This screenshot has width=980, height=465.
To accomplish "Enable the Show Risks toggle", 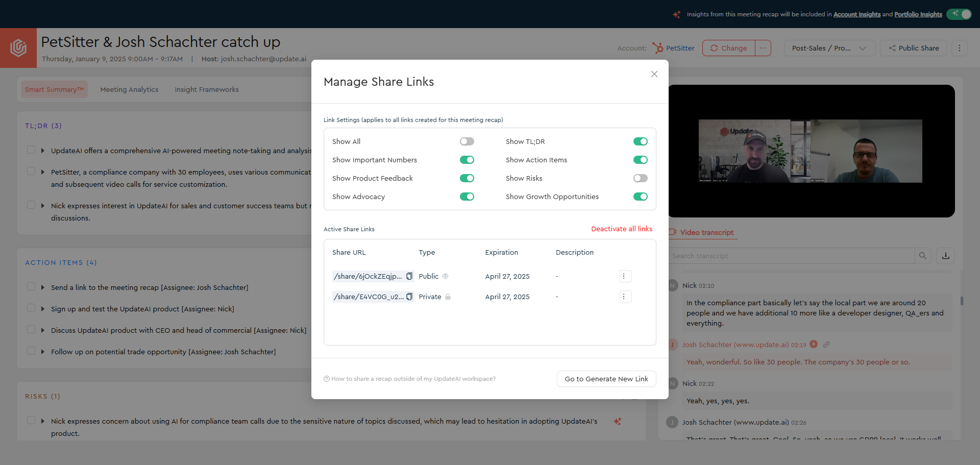I will 641,178.
